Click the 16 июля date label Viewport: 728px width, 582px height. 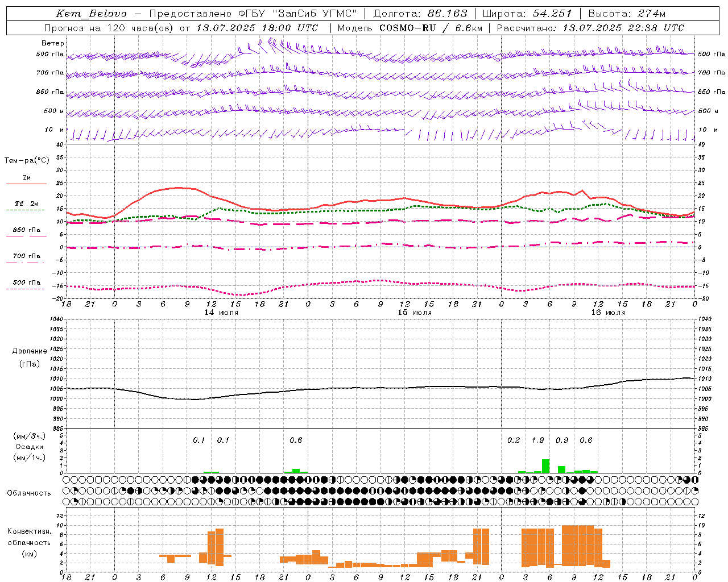(608, 313)
